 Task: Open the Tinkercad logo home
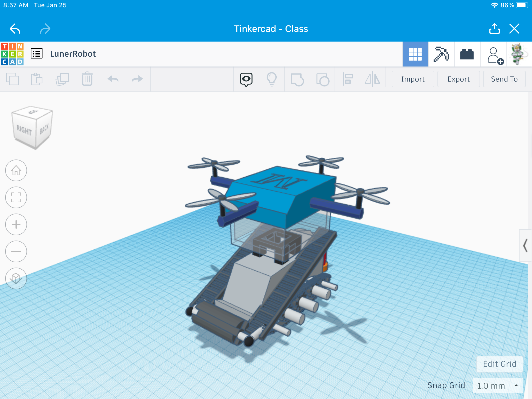click(12, 54)
